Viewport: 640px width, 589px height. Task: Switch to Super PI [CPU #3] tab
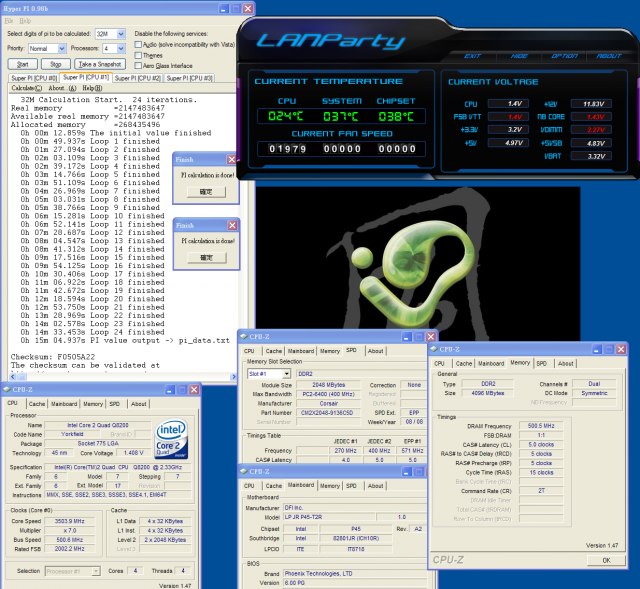189,78
